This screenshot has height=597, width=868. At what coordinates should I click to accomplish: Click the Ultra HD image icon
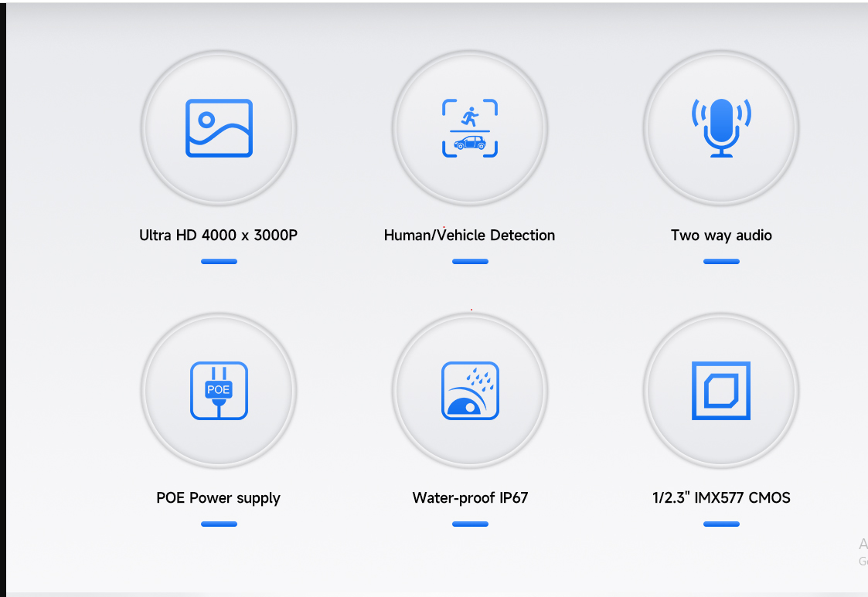point(220,128)
